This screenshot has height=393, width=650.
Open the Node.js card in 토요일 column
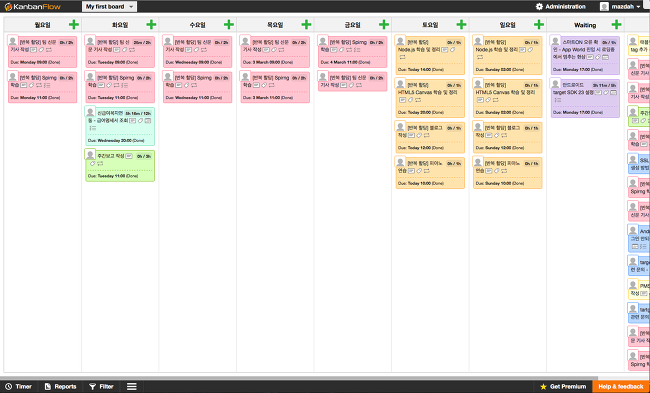click(430, 56)
